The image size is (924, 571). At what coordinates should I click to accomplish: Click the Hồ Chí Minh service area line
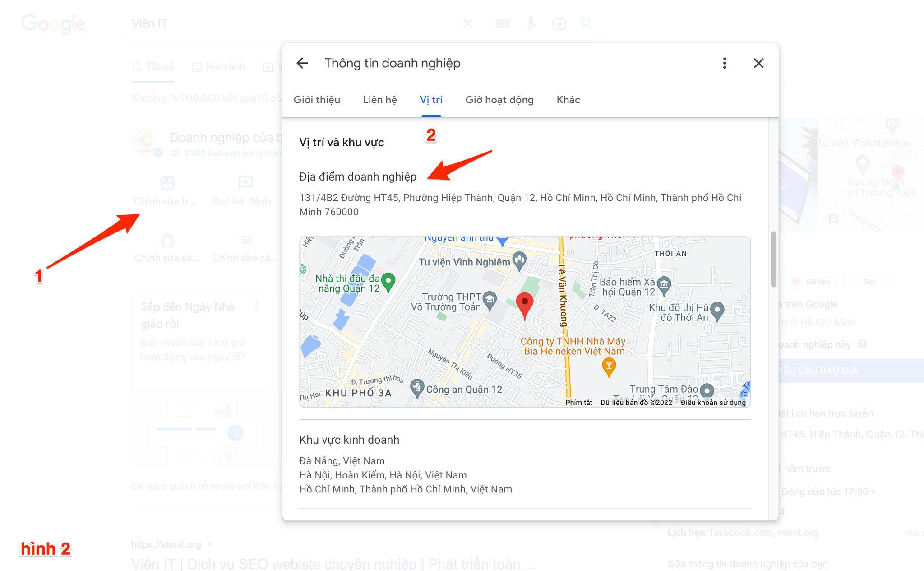point(406,489)
